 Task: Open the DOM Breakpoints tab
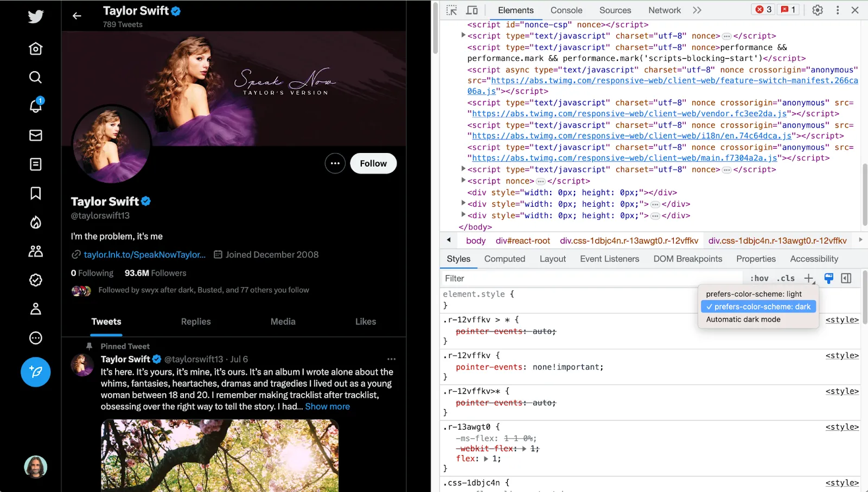[x=688, y=259]
